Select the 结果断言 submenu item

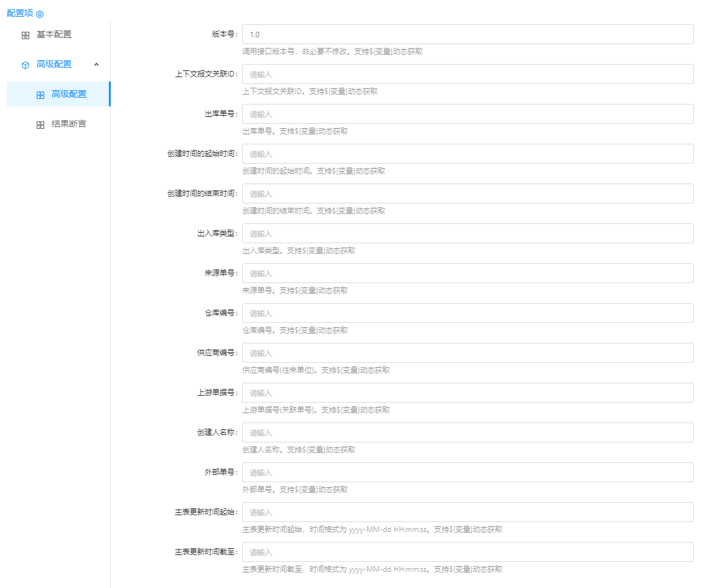(68, 124)
